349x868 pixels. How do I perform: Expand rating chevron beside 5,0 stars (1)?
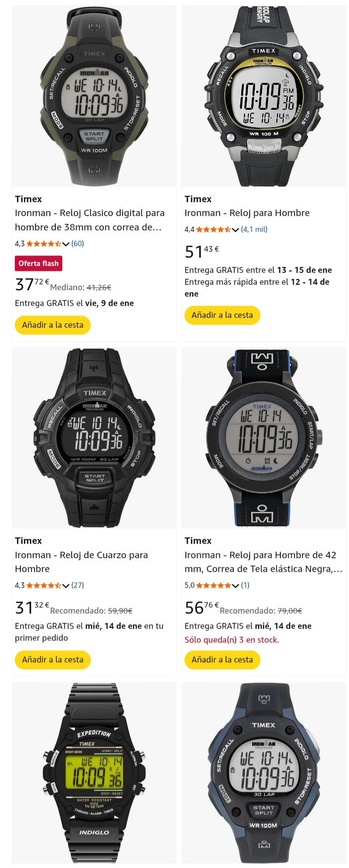235,585
